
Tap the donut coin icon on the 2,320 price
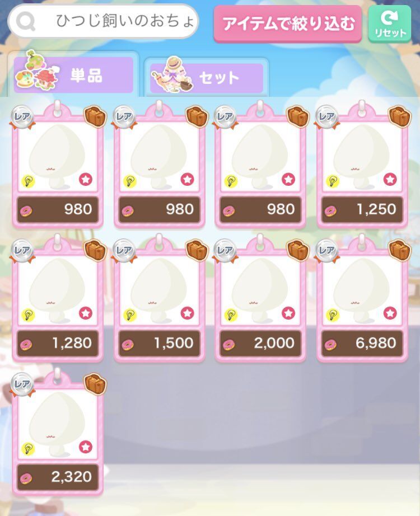pyautogui.click(x=26, y=479)
